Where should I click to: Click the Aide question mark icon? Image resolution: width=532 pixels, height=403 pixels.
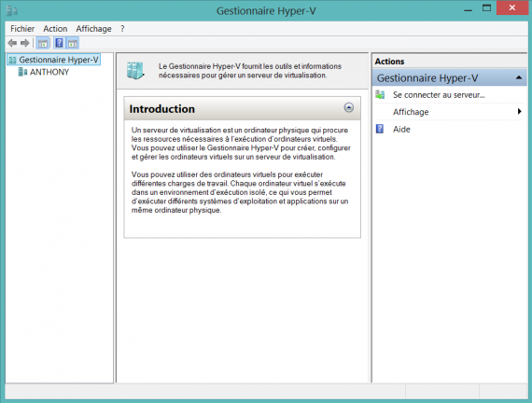pyautogui.click(x=380, y=129)
